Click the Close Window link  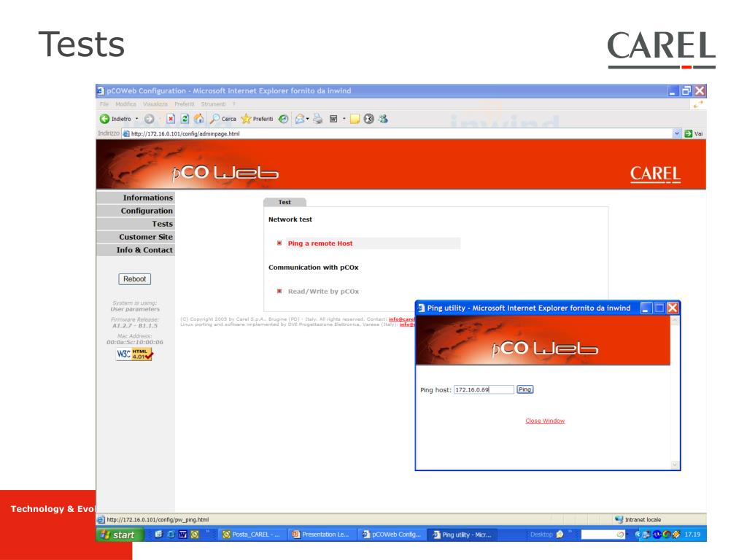pyautogui.click(x=545, y=421)
